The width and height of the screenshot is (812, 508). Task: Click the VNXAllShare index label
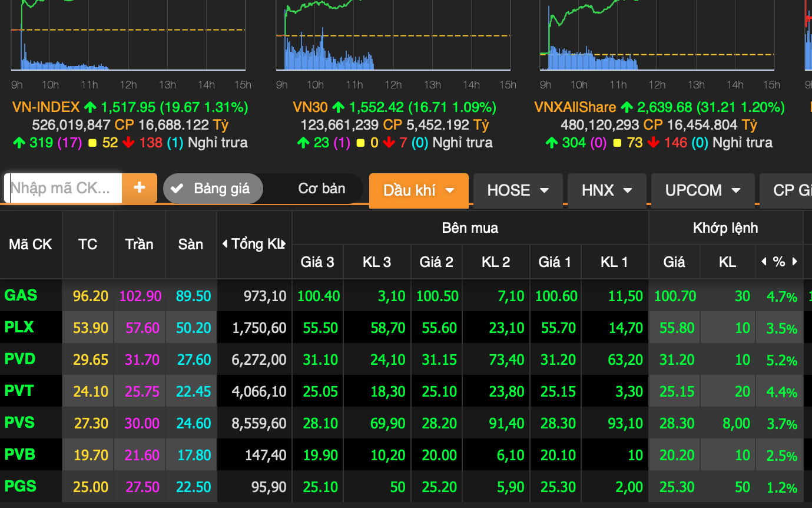(575, 107)
